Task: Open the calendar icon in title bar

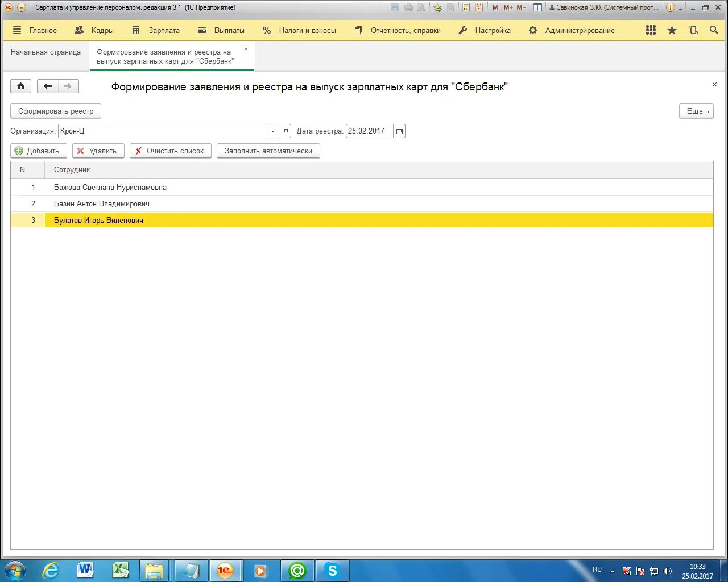Action: point(479,7)
